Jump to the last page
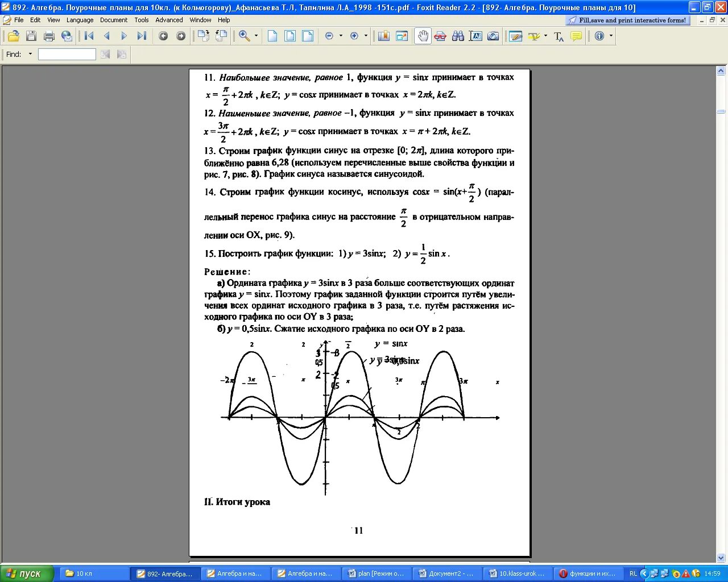728x582 pixels. click(x=142, y=36)
